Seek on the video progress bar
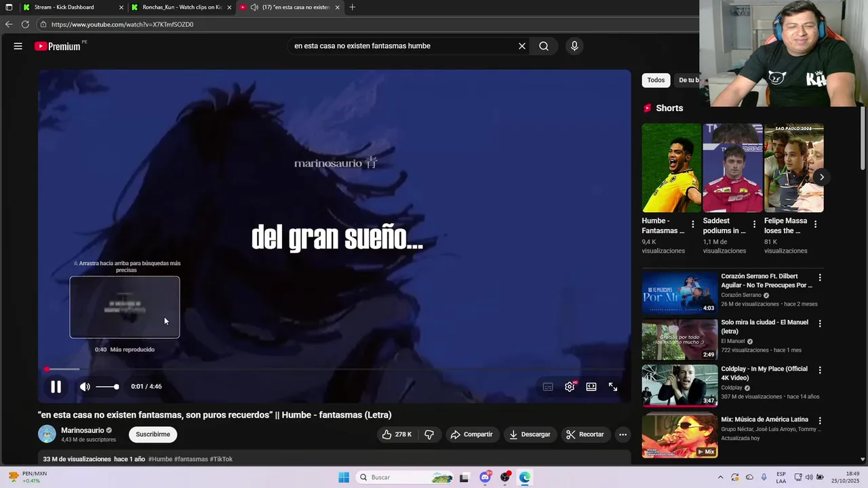 click(x=334, y=369)
